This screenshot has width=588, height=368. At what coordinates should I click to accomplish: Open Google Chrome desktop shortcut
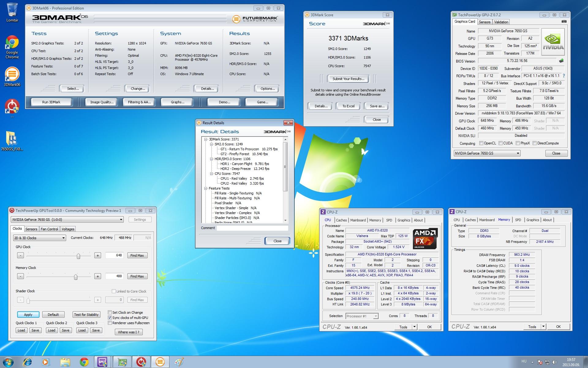tap(12, 47)
